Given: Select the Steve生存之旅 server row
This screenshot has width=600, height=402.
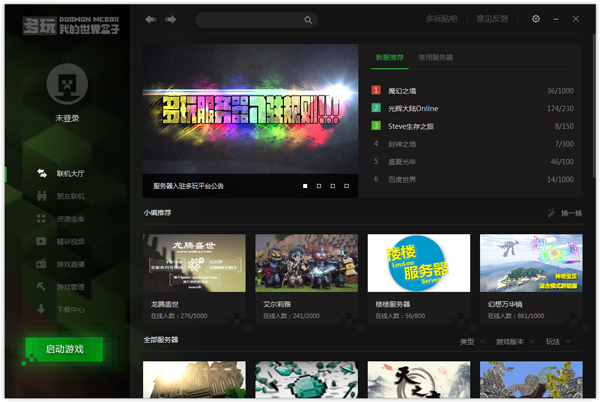Looking at the screenshot, I should pyautogui.click(x=473, y=126).
